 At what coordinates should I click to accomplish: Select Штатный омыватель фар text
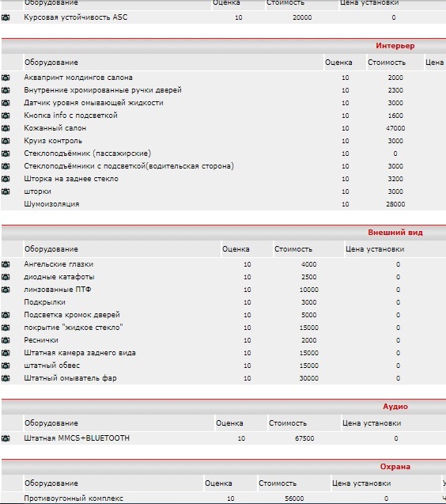coord(70,378)
